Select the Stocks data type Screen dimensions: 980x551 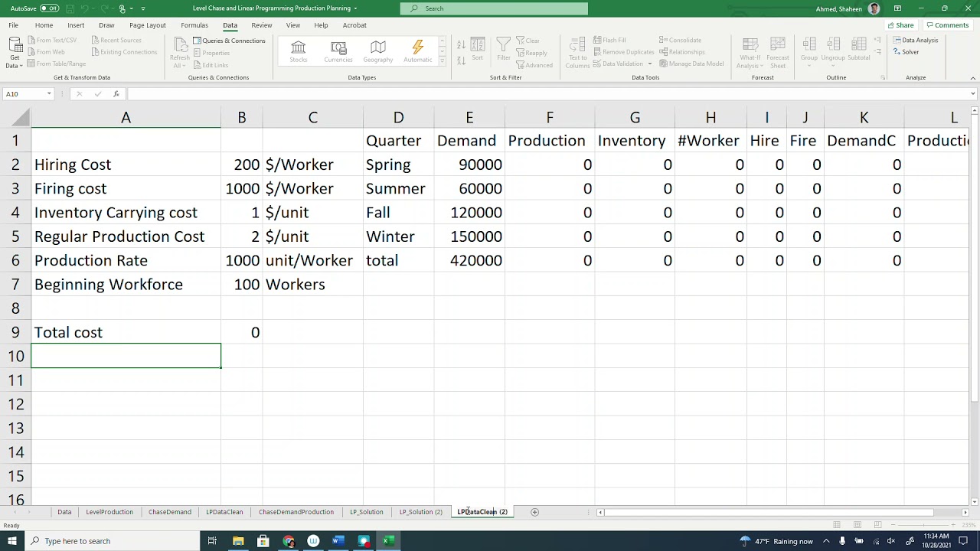[x=299, y=52]
